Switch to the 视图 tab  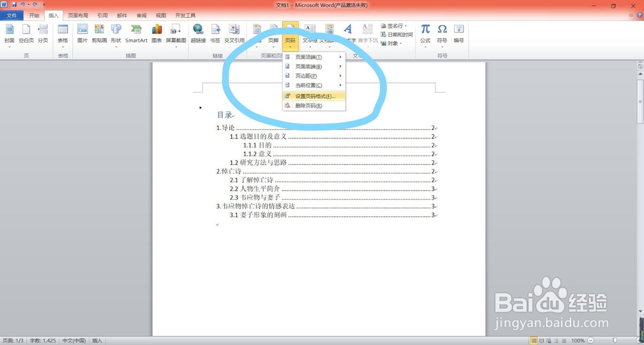click(x=161, y=15)
